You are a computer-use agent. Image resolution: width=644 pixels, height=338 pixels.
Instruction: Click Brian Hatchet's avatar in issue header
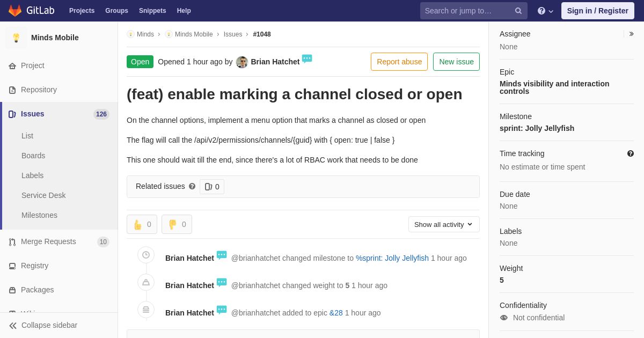point(242,62)
